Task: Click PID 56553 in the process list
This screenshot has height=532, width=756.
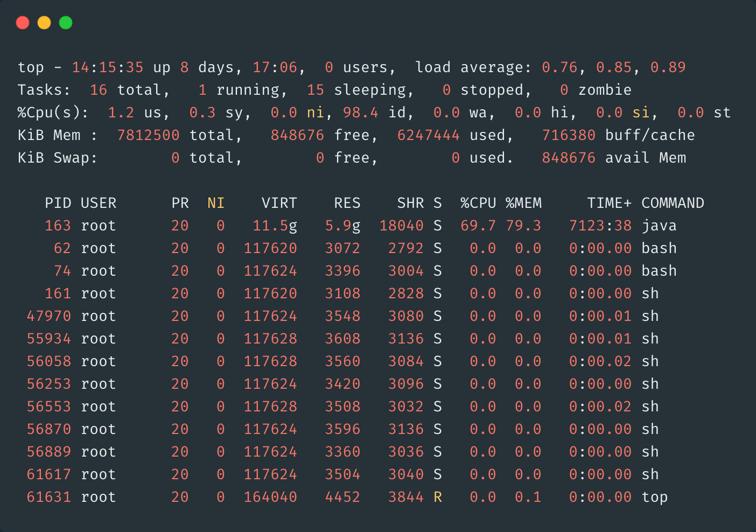Action: pyautogui.click(x=49, y=407)
